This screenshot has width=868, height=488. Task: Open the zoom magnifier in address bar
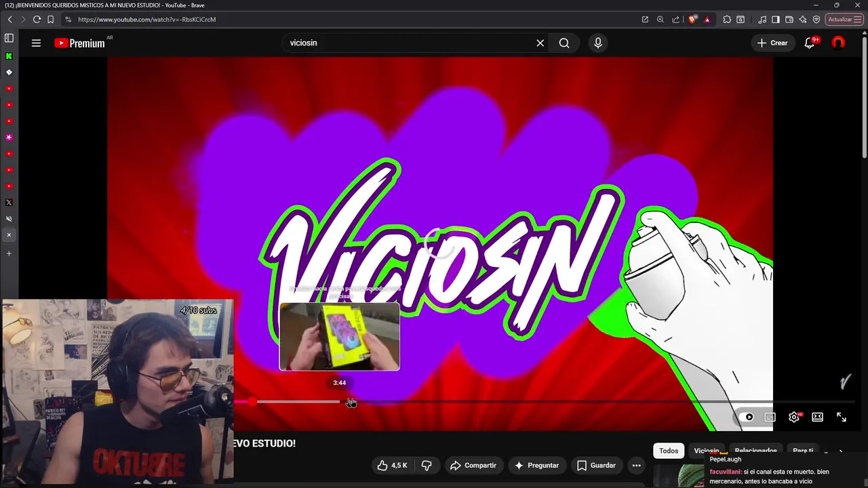click(660, 20)
